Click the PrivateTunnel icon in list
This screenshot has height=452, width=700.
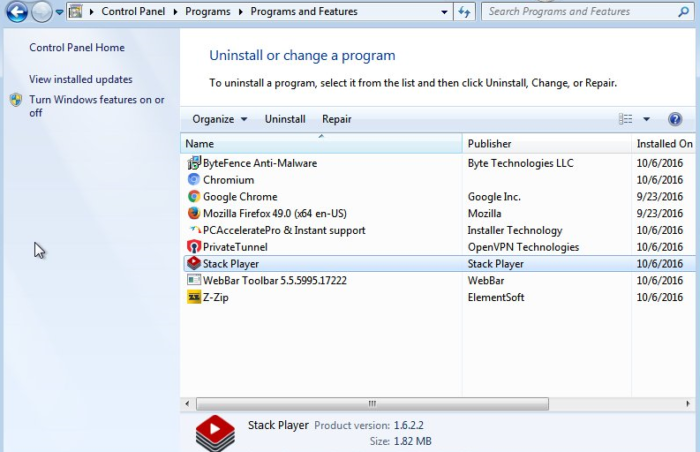click(x=194, y=247)
